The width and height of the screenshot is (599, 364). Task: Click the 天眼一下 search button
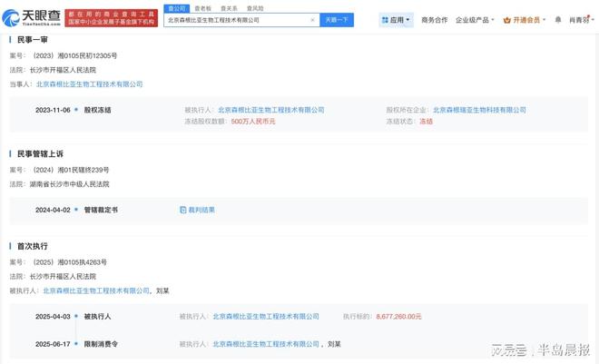[337, 20]
